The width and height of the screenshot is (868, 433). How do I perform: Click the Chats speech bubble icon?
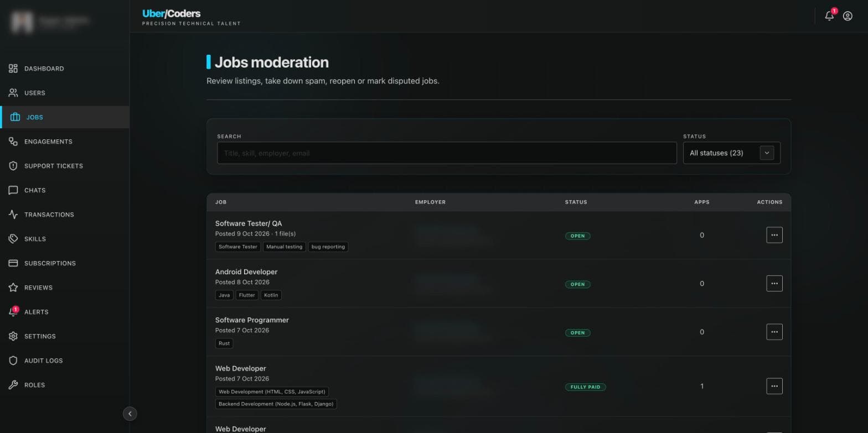[x=13, y=190]
